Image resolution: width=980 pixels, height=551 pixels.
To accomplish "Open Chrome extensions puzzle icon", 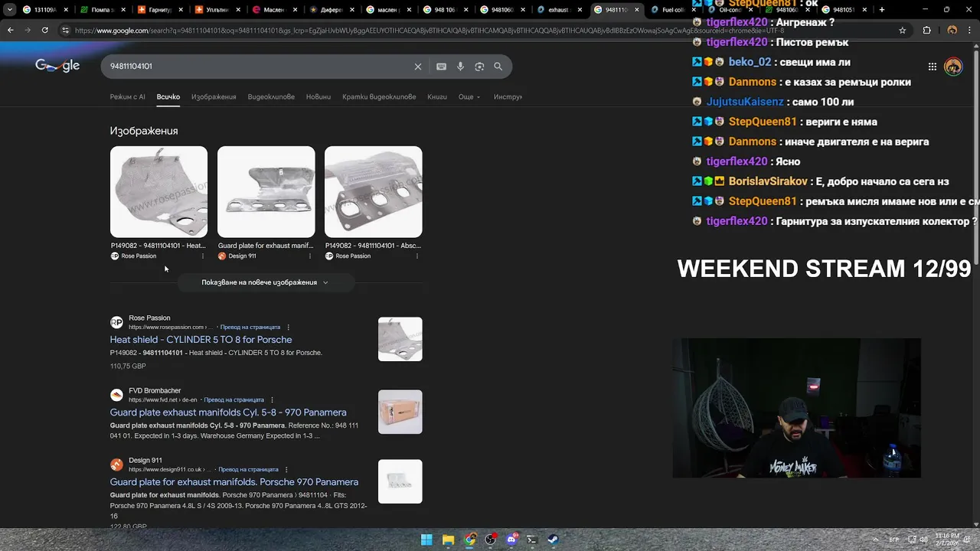I will pos(927,30).
